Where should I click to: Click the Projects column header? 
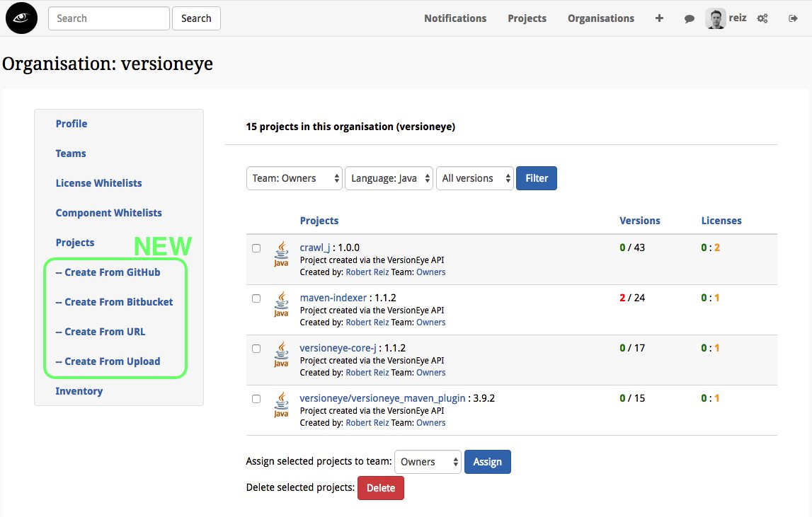(319, 221)
